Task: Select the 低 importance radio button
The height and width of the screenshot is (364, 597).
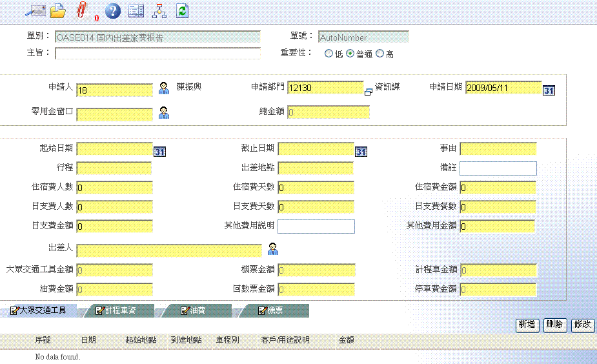Action: [329, 54]
